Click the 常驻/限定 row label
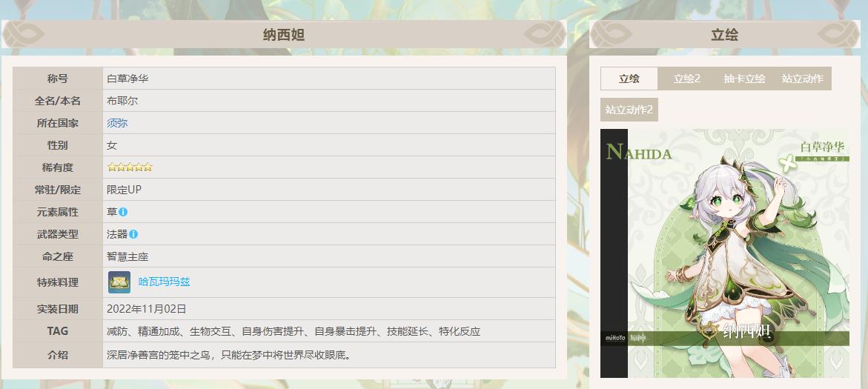The width and height of the screenshot is (868, 389). tap(58, 190)
